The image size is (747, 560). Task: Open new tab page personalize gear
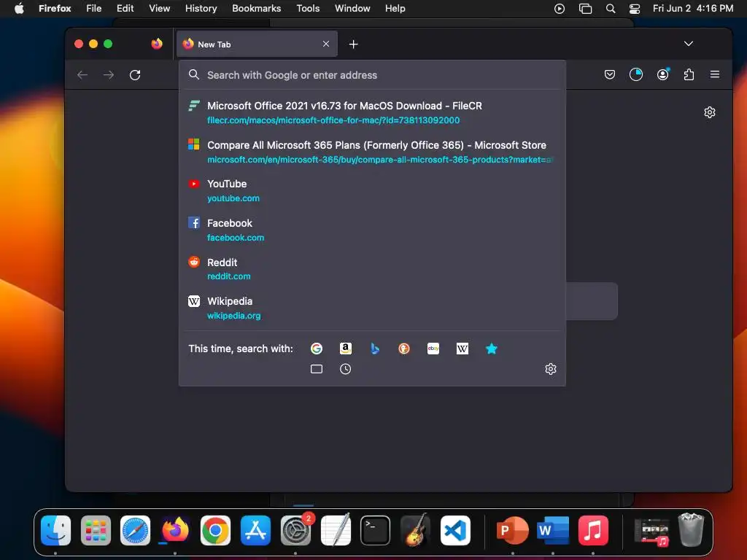[x=710, y=112]
